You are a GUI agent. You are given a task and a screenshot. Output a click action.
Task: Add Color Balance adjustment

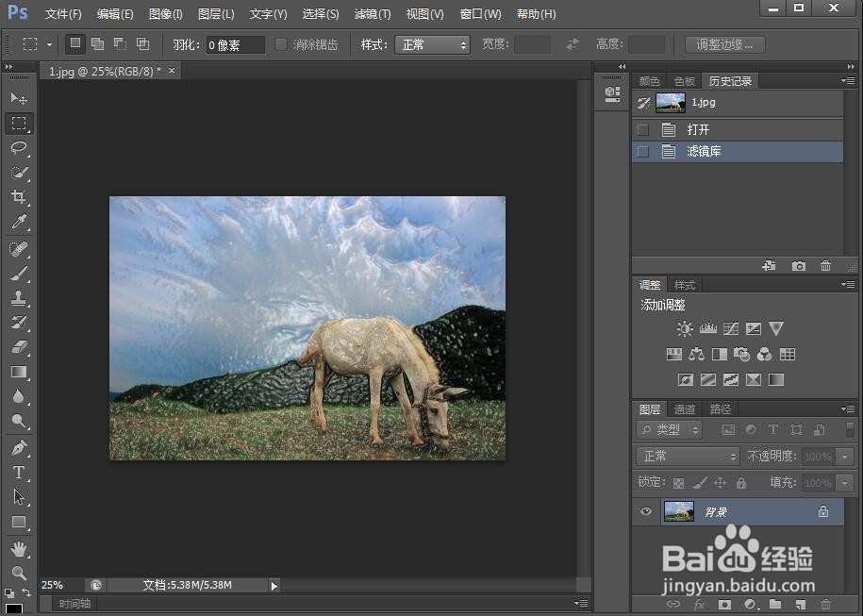697,354
